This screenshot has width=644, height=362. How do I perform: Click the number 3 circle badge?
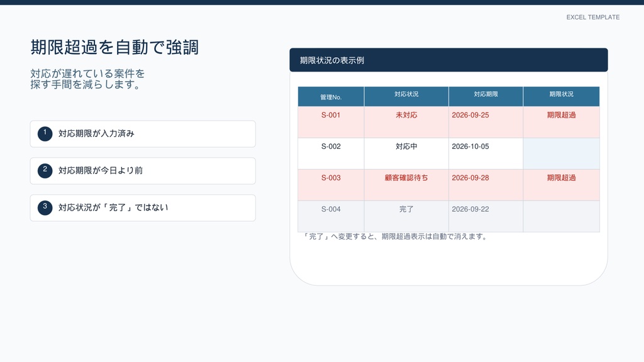point(45,207)
